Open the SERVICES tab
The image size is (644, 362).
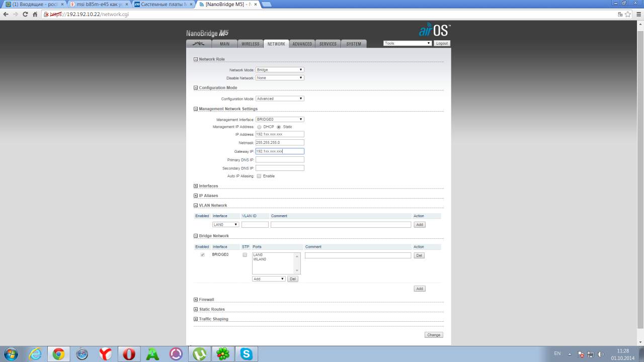(x=328, y=44)
